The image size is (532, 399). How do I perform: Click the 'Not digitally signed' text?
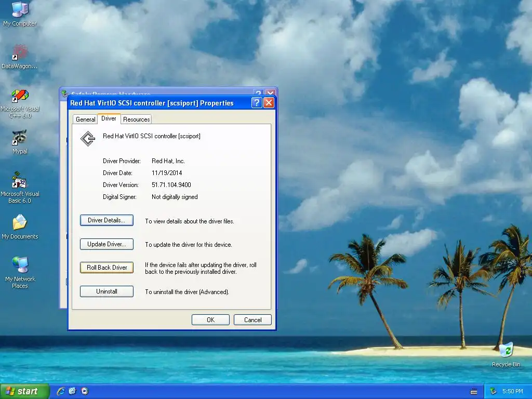pyautogui.click(x=175, y=197)
